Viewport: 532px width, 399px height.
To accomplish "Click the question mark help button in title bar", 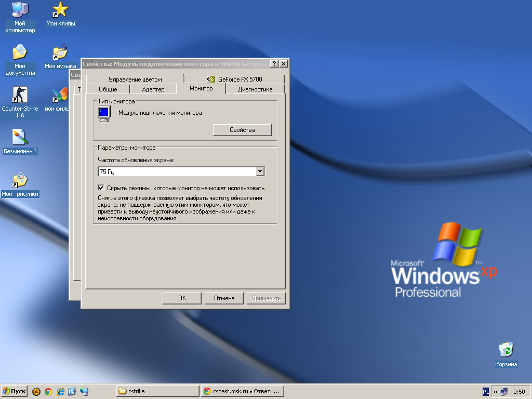I will tap(274, 64).
